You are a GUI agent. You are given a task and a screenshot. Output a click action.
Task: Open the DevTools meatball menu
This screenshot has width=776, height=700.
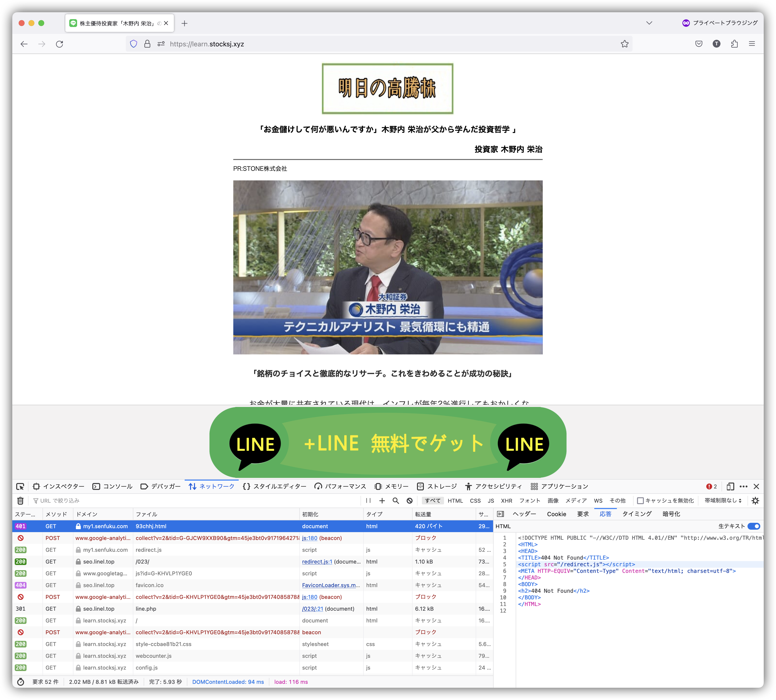(x=744, y=486)
